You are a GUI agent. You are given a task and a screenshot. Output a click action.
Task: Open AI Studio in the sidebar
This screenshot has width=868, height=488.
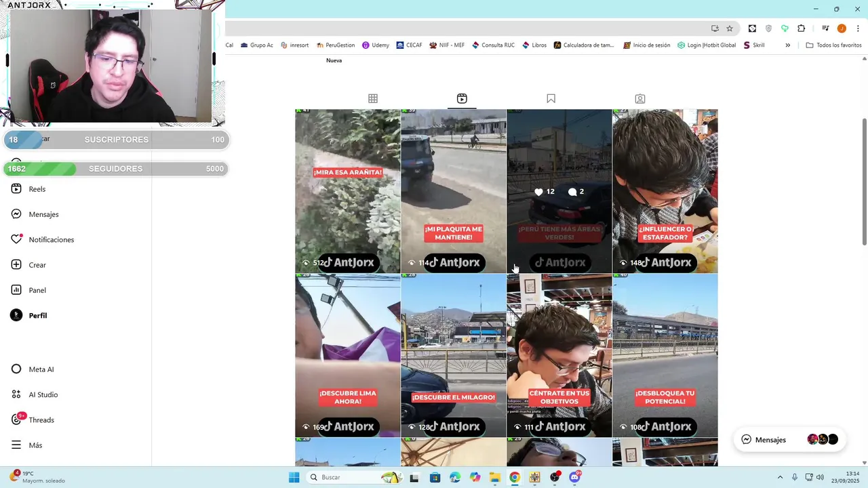[35, 394]
